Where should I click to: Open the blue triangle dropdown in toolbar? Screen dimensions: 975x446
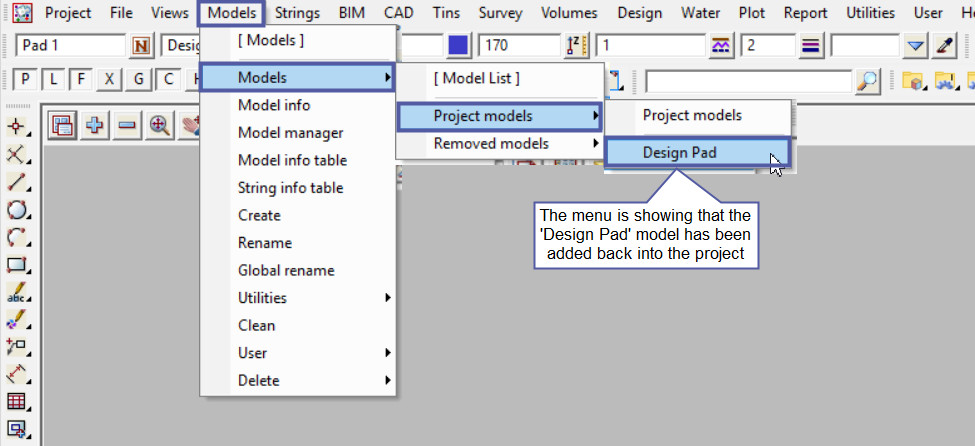(x=916, y=46)
